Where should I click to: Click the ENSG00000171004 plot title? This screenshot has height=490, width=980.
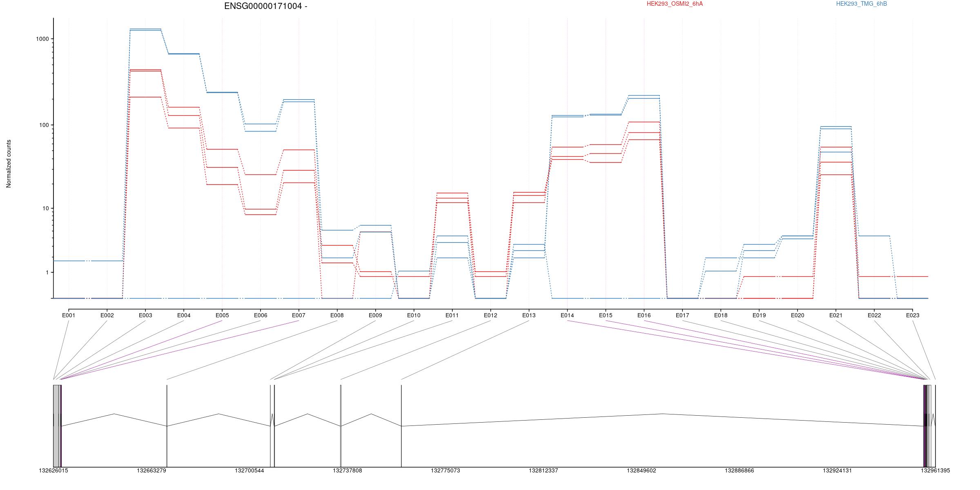click(266, 6)
